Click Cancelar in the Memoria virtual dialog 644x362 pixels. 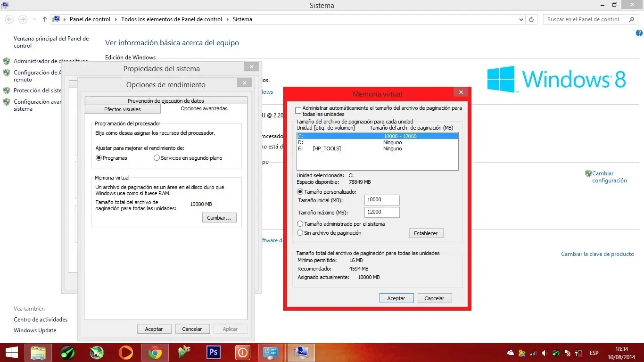434,298
